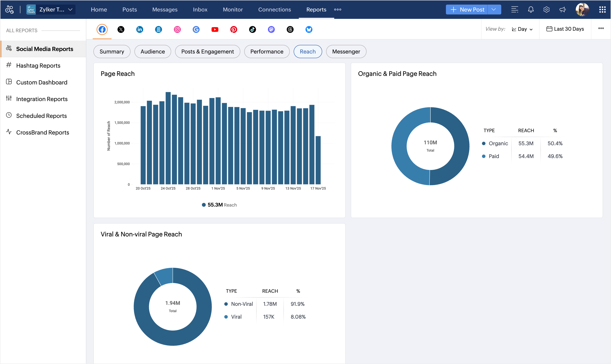Open the settings gear icon
This screenshot has width=611, height=364.
546,10
